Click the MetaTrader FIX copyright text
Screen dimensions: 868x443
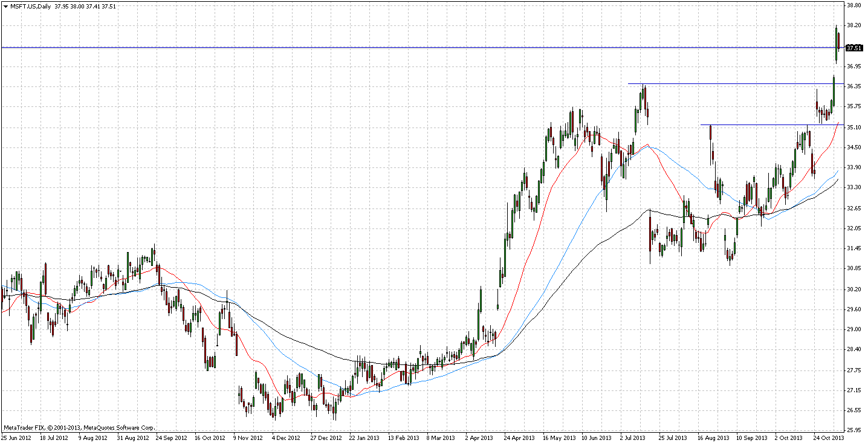(x=79, y=427)
